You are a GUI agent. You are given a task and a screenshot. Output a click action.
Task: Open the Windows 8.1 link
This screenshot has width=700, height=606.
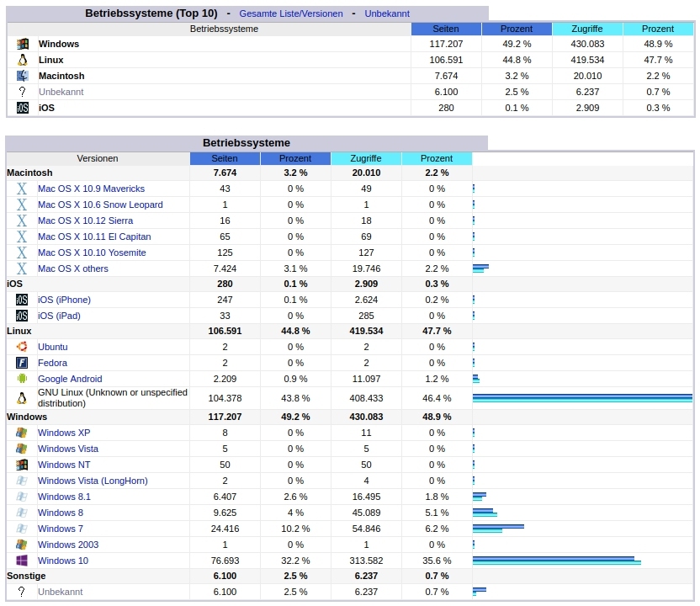click(x=64, y=497)
